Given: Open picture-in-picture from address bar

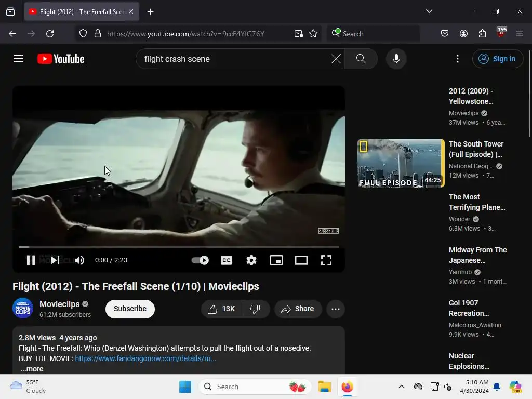Looking at the screenshot, I should click(x=299, y=34).
